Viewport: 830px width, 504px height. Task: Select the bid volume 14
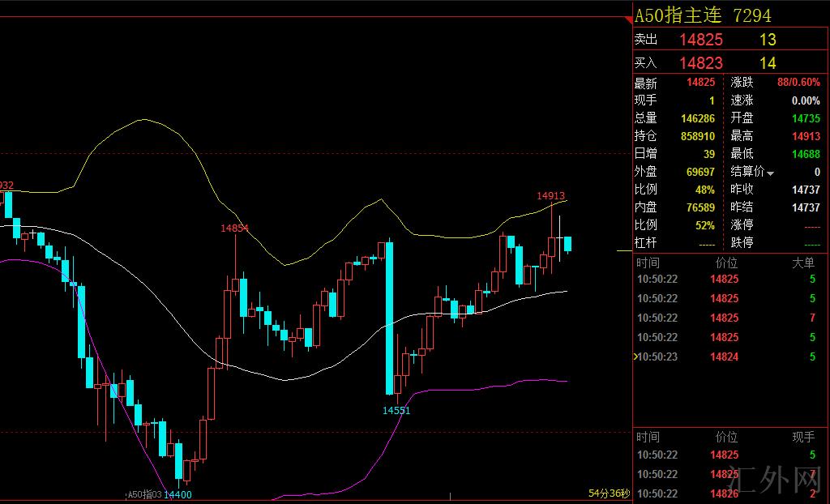click(x=768, y=63)
